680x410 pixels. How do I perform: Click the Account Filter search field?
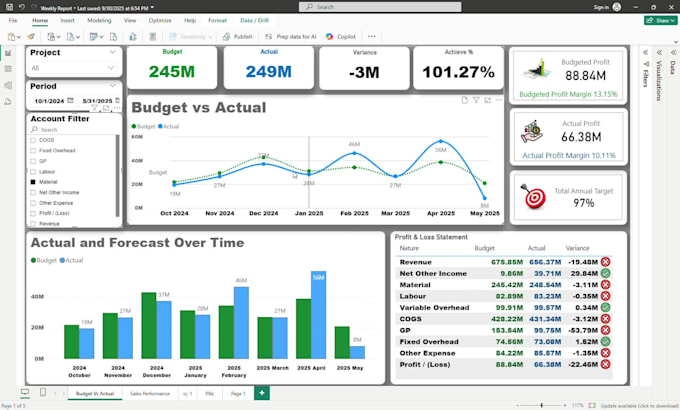pos(73,130)
